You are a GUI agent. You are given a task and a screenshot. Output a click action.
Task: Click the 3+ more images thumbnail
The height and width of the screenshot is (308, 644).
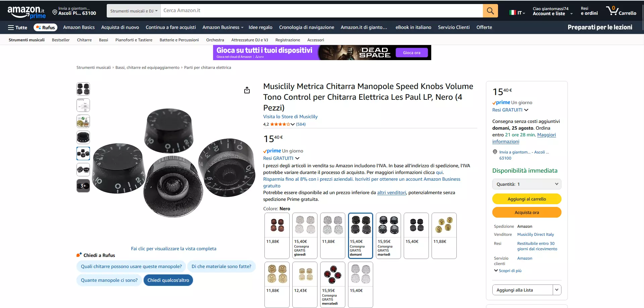[x=83, y=186]
